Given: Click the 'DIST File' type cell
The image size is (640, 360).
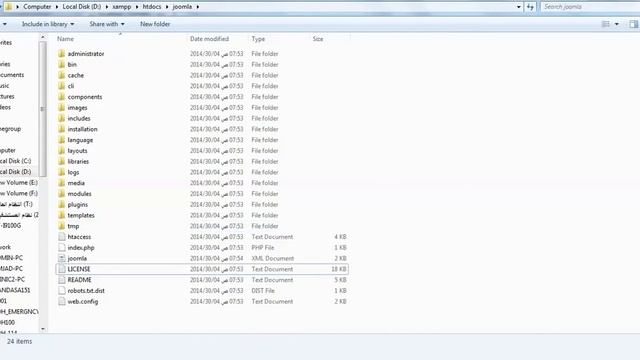Looking at the screenshot, I should tap(263, 291).
